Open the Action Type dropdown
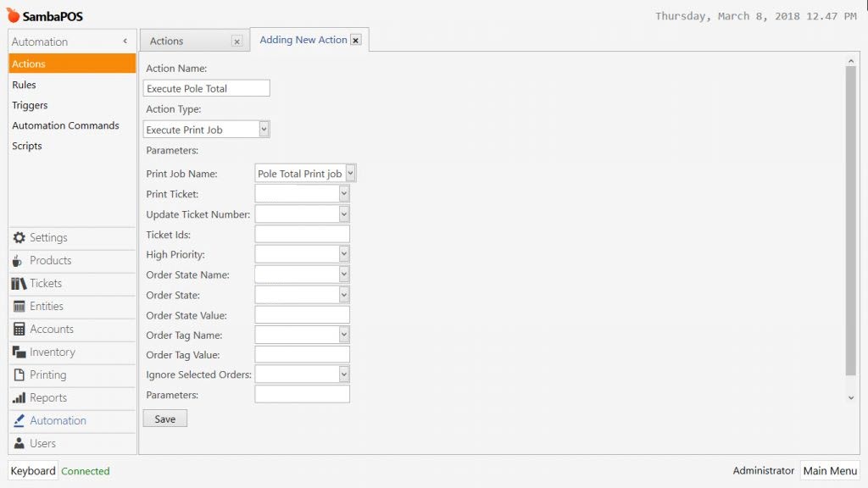Image resolution: width=868 pixels, height=488 pixels. tap(263, 129)
